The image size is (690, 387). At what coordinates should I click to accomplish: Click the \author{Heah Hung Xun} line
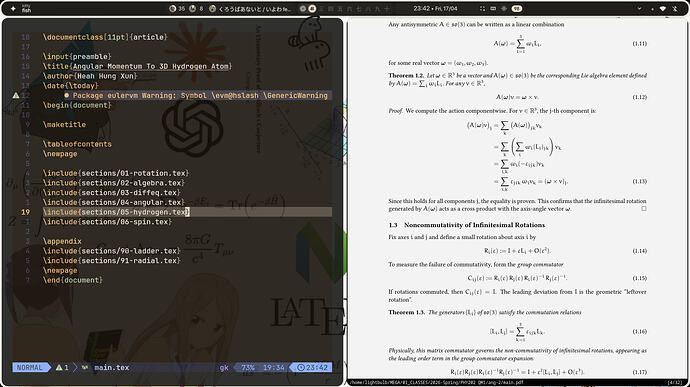[90, 76]
